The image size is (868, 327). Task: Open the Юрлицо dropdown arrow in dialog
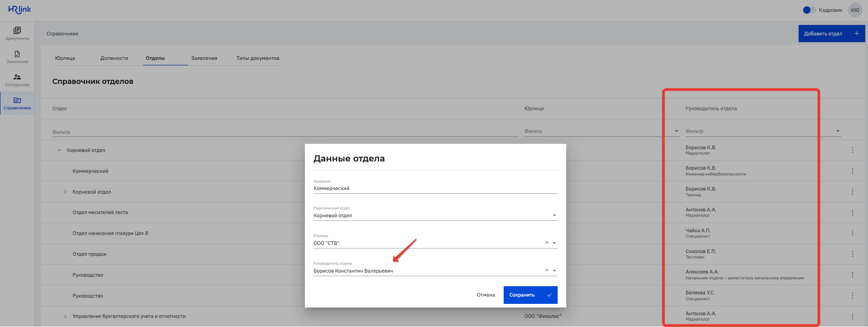tap(554, 243)
